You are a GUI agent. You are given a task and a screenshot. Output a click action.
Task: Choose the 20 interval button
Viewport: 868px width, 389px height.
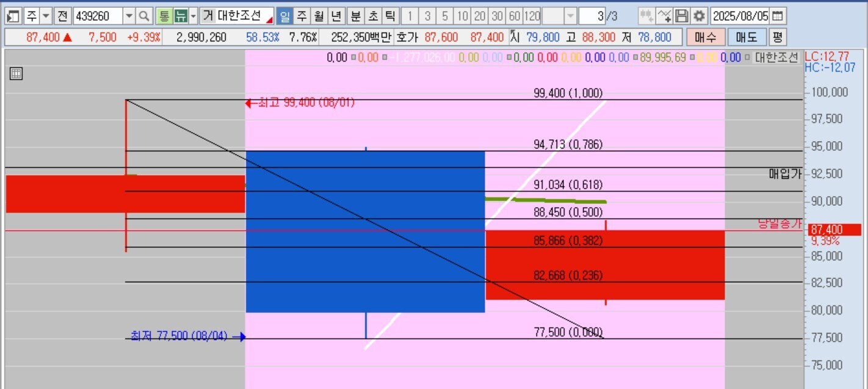pos(480,16)
